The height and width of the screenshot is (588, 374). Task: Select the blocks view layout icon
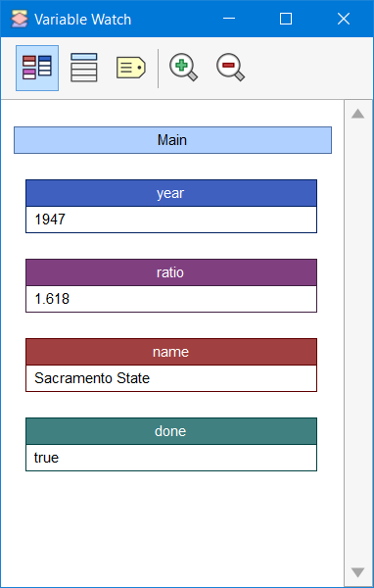click(37, 68)
